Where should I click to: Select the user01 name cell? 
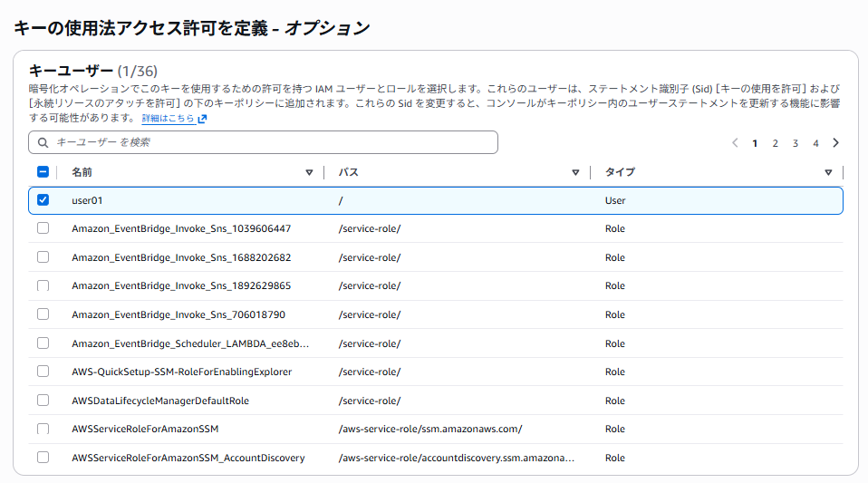tap(87, 200)
